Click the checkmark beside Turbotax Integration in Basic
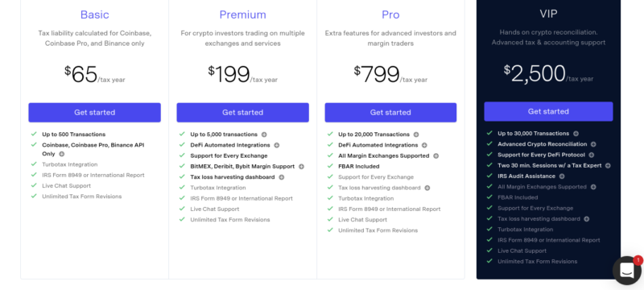Screen dimensions: 644x290 tap(34, 164)
